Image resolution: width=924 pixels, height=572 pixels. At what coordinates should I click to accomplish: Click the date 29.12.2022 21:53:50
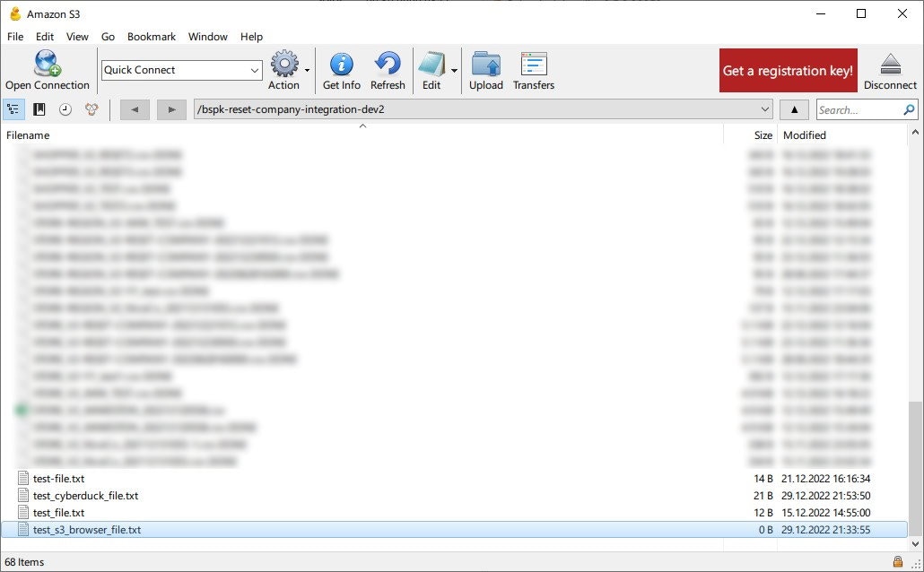click(825, 496)
